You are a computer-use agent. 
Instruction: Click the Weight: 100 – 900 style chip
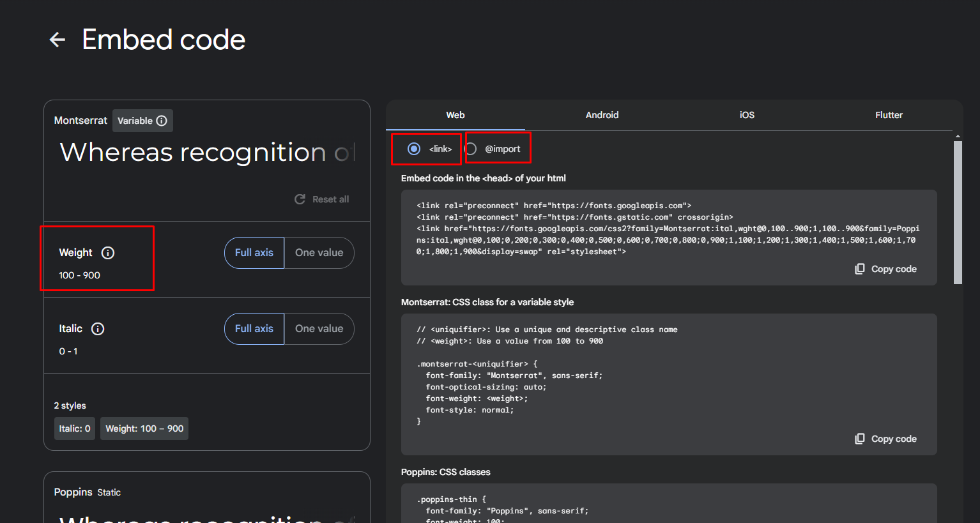[144, 428]
